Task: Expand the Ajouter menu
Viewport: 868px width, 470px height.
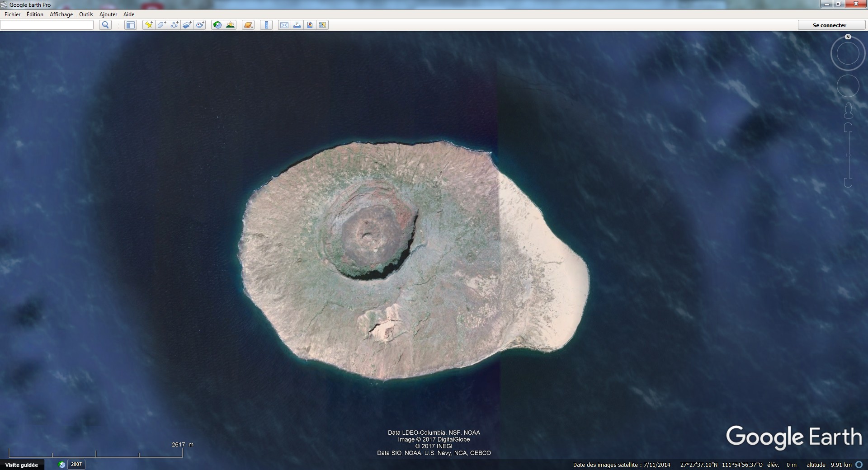Action: point(108,14)
